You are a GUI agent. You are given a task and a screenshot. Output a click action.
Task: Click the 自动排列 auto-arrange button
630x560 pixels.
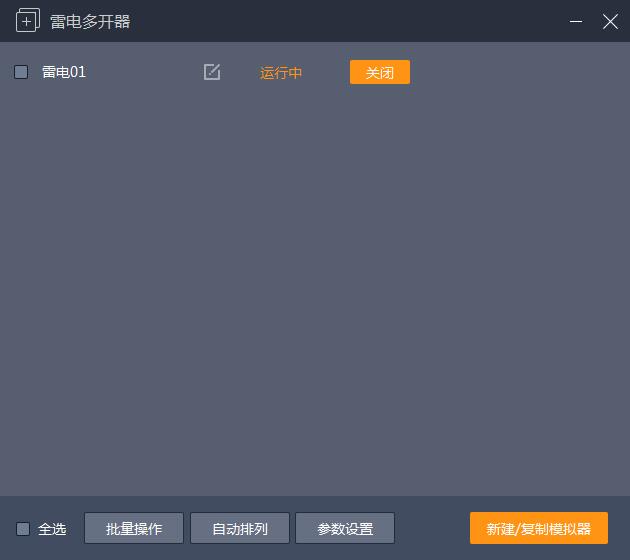click(240, 528)
